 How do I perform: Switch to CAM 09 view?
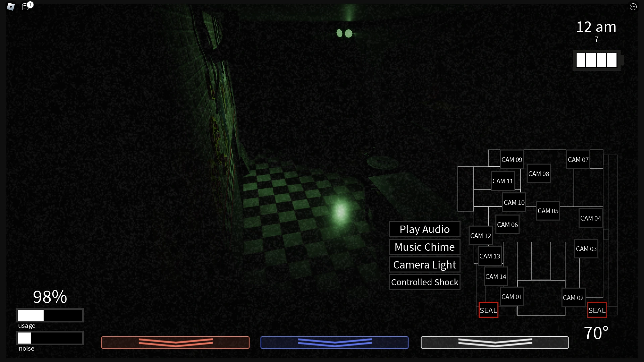point(512,160)
